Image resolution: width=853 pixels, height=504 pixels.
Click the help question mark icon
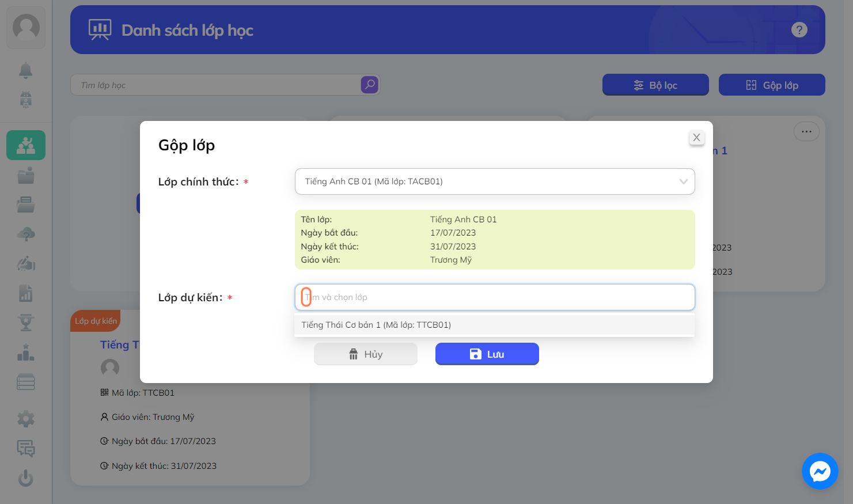coord(799,30)
